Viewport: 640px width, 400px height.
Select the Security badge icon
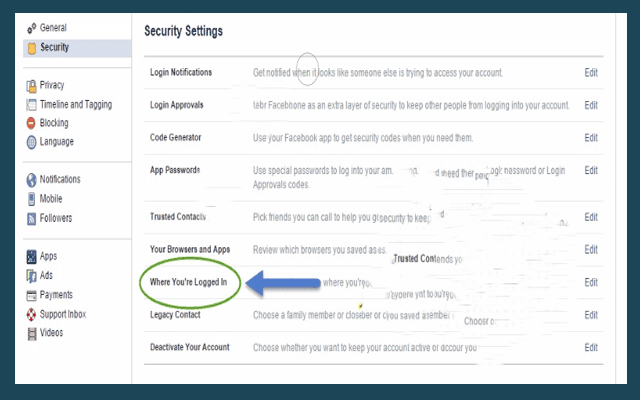[x=31, y=48]
